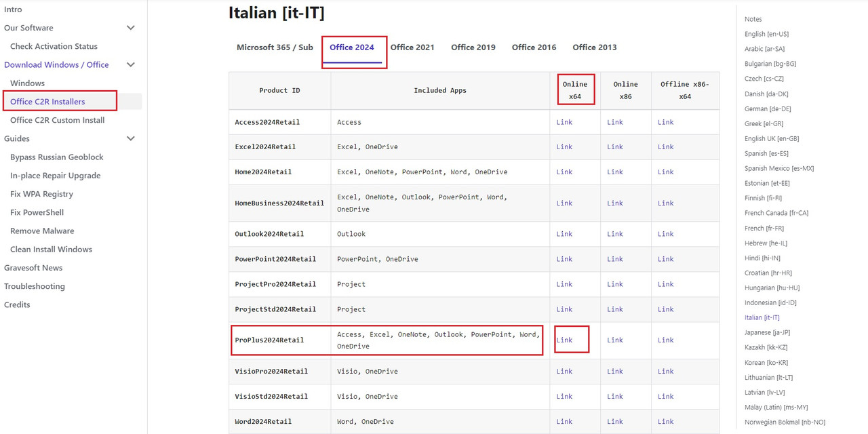Click Online x64 link for Access2024Retail
This screenshot has height=434, width=868.
(x=564, y=122)
